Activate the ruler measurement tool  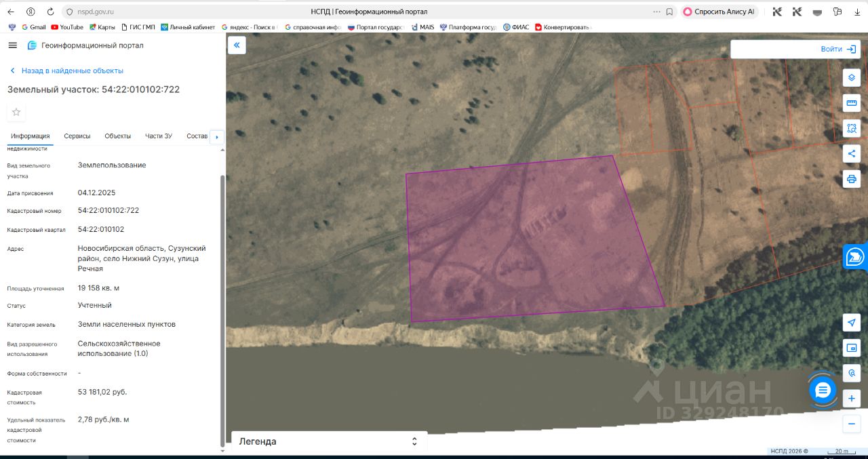[852, 102]
